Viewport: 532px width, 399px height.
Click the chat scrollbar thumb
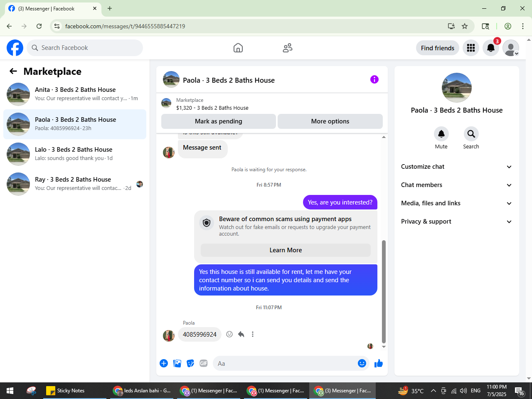coord(384,291)
